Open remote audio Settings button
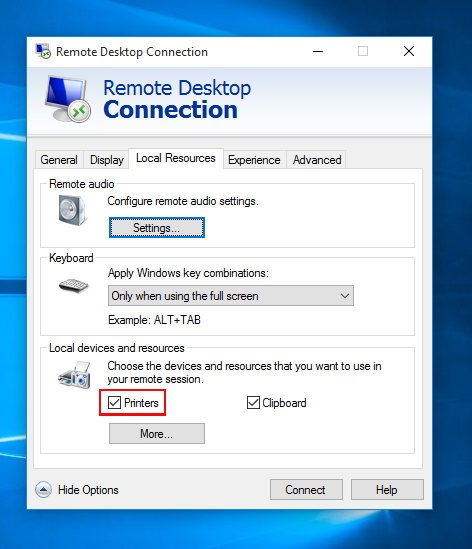Image resolution: width=472 pixels, height=549 pixels. [x=157, y=228]
